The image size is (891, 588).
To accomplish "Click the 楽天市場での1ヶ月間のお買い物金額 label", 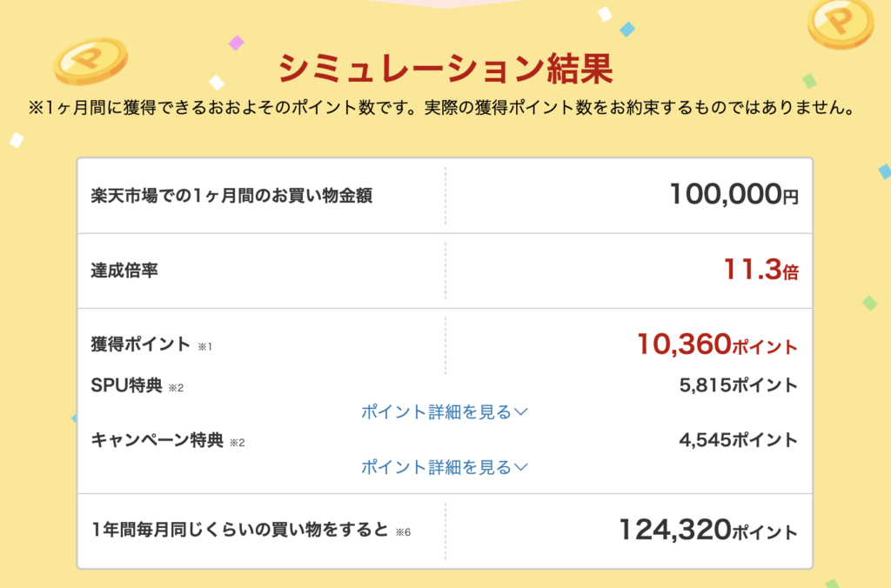I will [x=231, y=196].
